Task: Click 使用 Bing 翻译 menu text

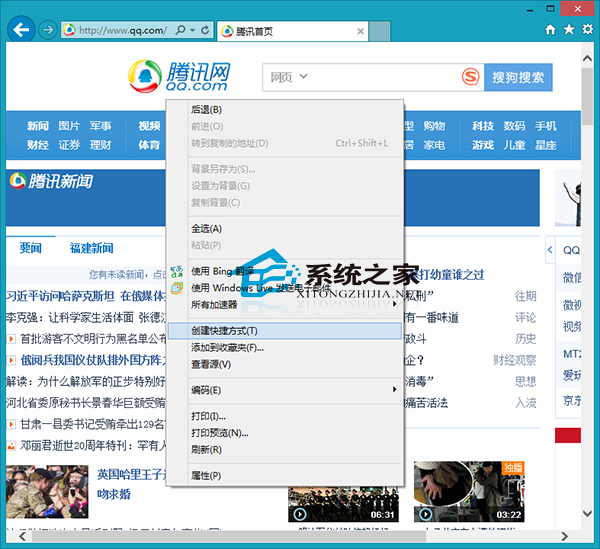Action: tap(222, 271)
